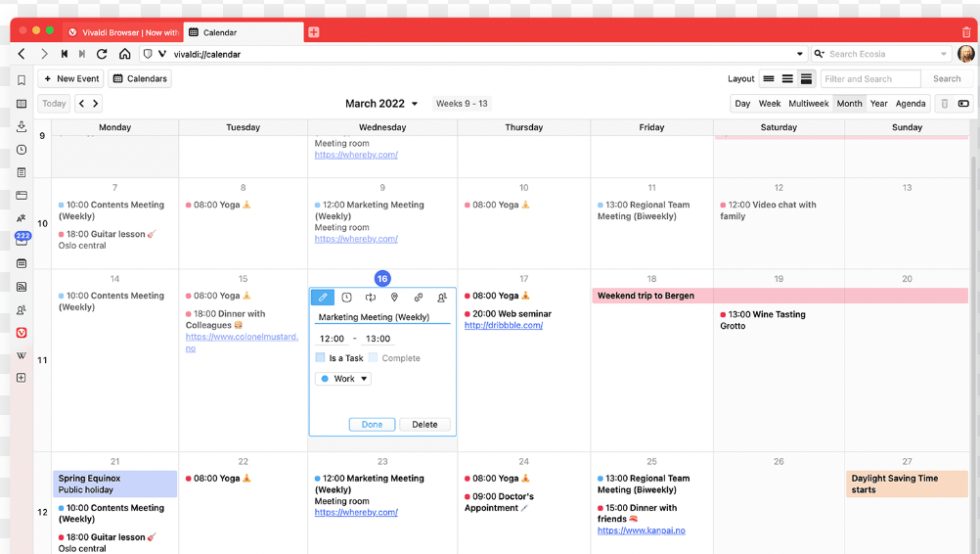Open the Translate panel icon
Screen dimensions: 980x554
(x=22, y=218)
